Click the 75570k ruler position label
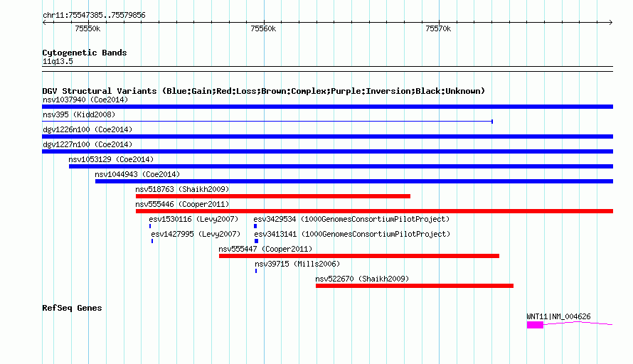The image size is (633, 364). (438, 28)
